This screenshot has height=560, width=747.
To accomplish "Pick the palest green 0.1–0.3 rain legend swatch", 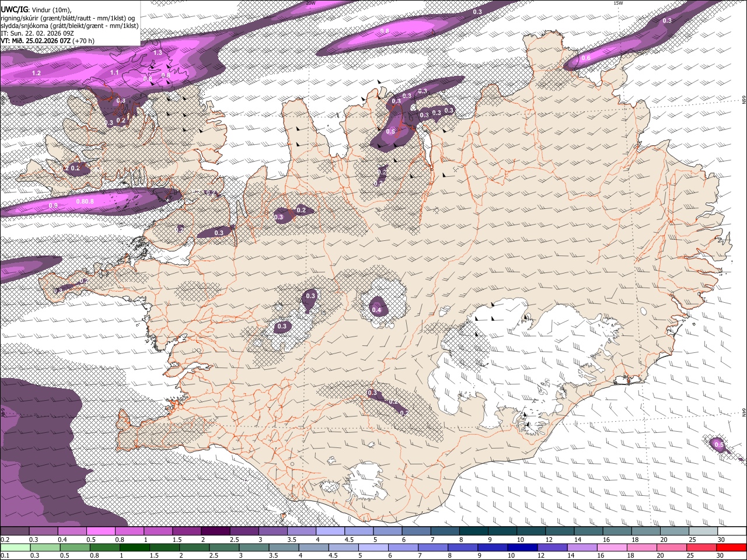I will tap(15, 548).
